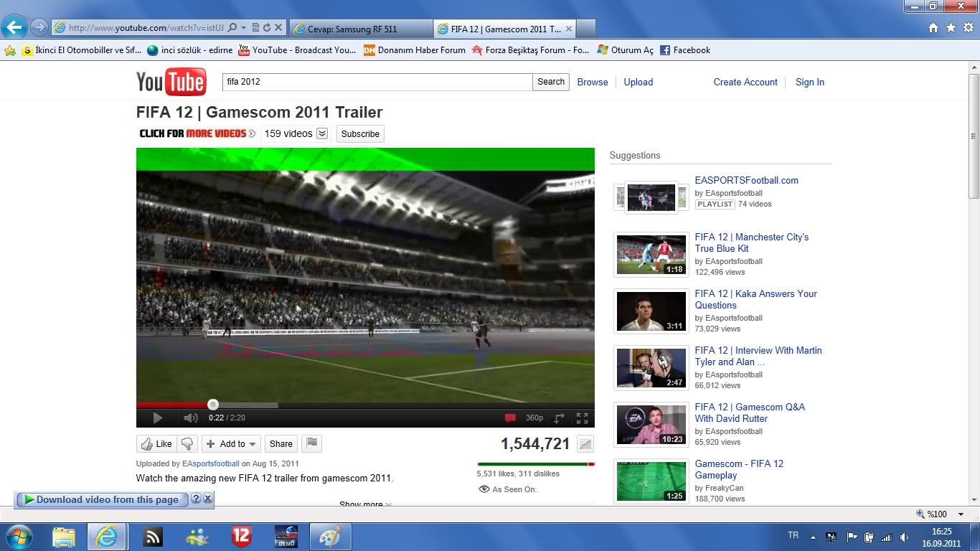Go back with the browser Back arrow
The height and width of the screenshot is (551, 980).
tap(14, 28)
